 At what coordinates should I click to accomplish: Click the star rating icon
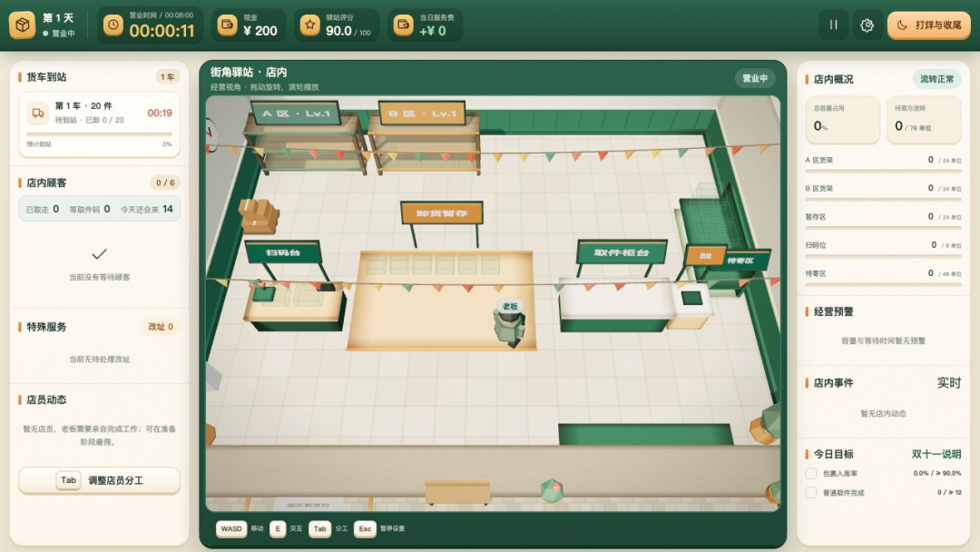[309, 25]
